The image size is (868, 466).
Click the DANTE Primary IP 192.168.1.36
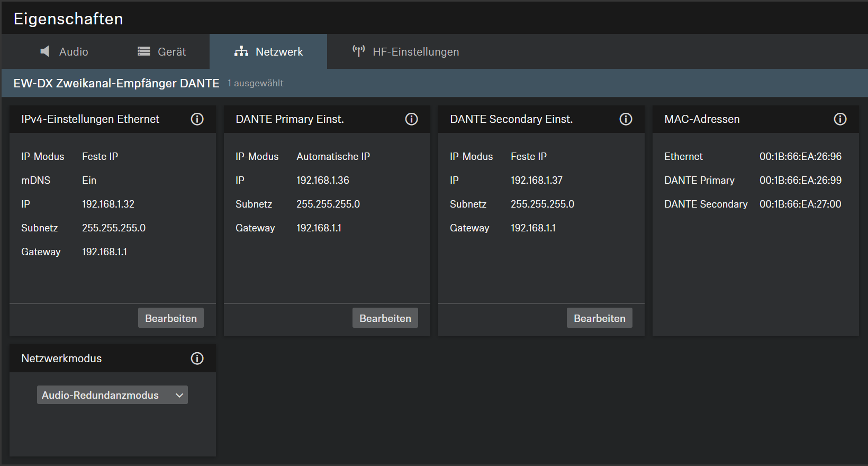pyautogui.click(x=322, y=181)
